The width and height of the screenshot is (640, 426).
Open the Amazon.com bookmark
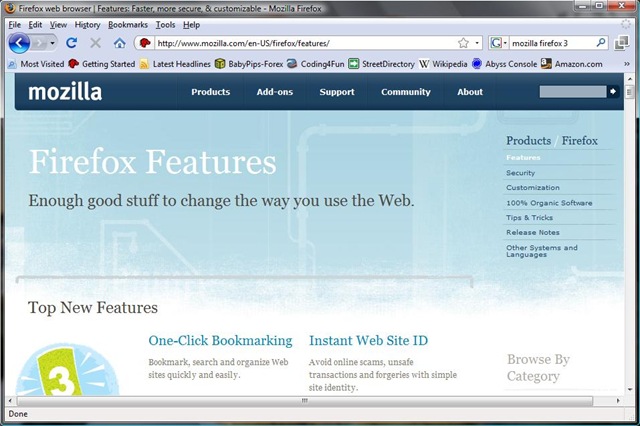pos(571,64)
